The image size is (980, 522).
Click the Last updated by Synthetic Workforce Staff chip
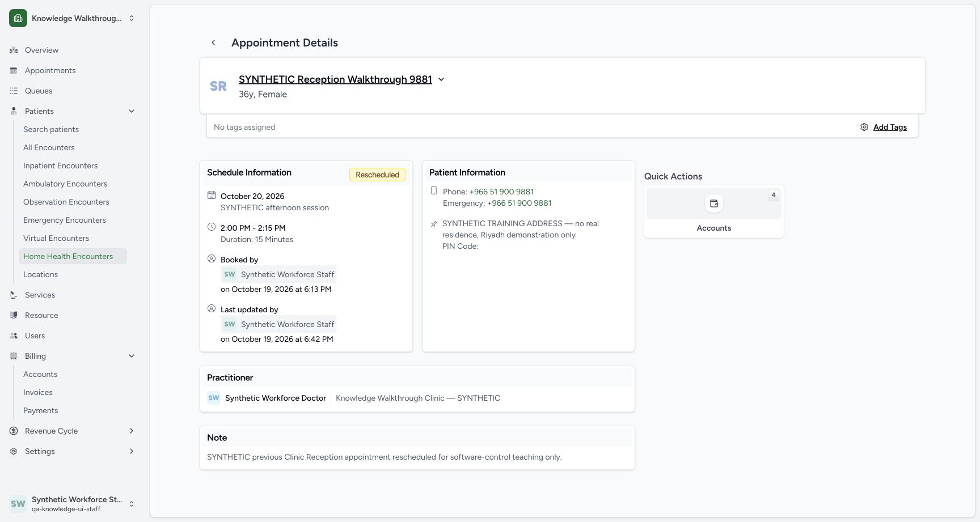(278, 324)
